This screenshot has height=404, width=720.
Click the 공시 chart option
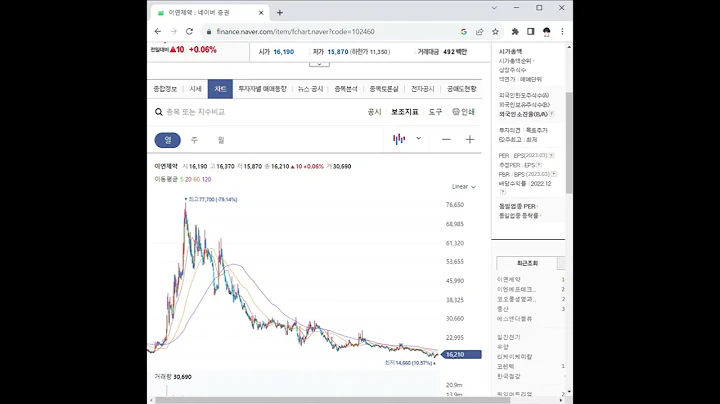374,112
